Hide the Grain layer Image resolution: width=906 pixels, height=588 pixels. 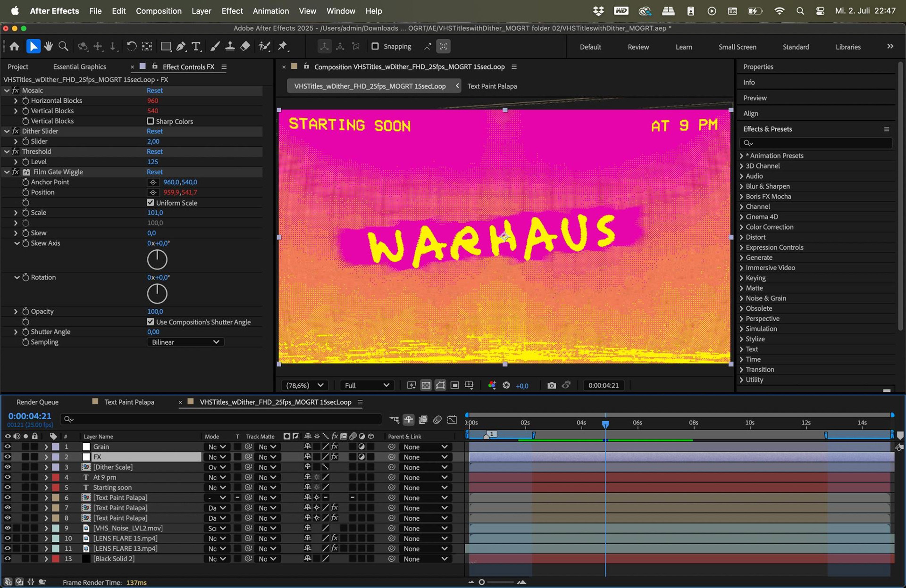pos(8,447)
